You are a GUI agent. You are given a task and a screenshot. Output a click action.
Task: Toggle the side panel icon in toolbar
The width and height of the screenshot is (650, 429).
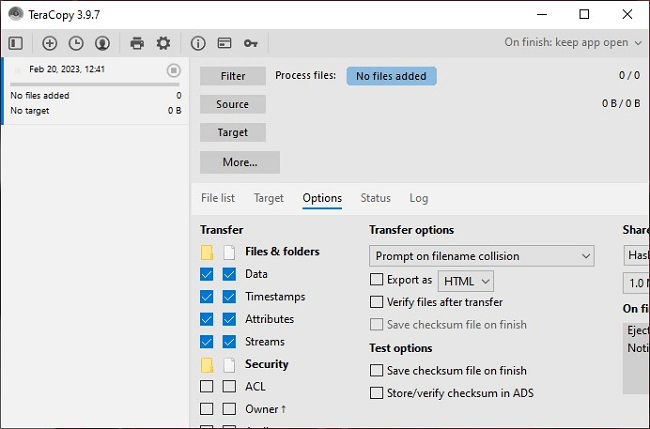coord(16,43)
